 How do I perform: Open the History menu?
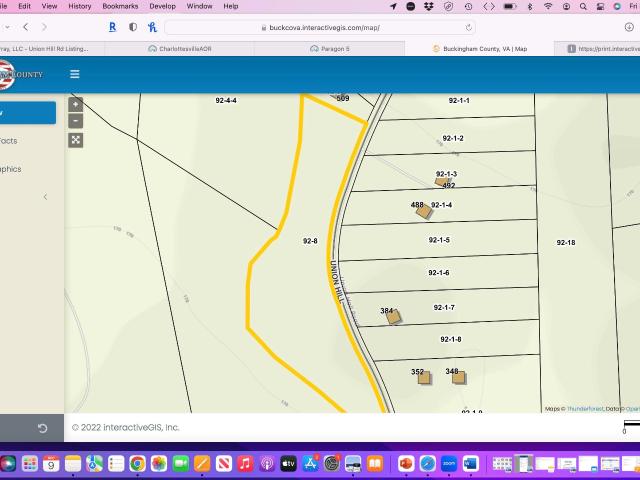pos(80,6)
